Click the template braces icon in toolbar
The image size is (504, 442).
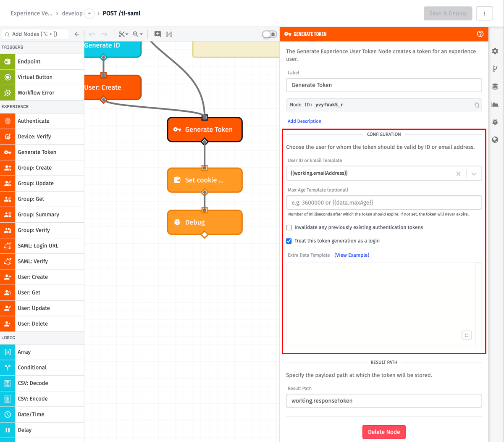169,34
